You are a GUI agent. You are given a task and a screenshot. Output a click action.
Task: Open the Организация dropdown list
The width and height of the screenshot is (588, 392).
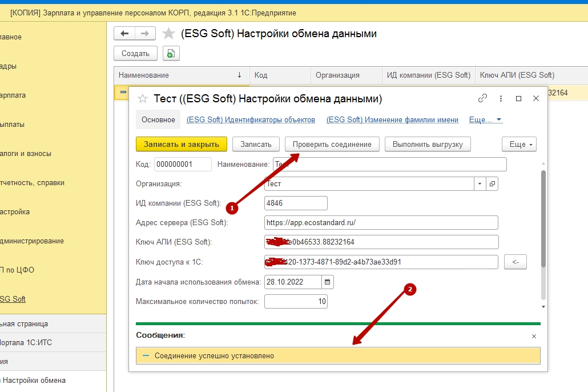tap(480, 184)
